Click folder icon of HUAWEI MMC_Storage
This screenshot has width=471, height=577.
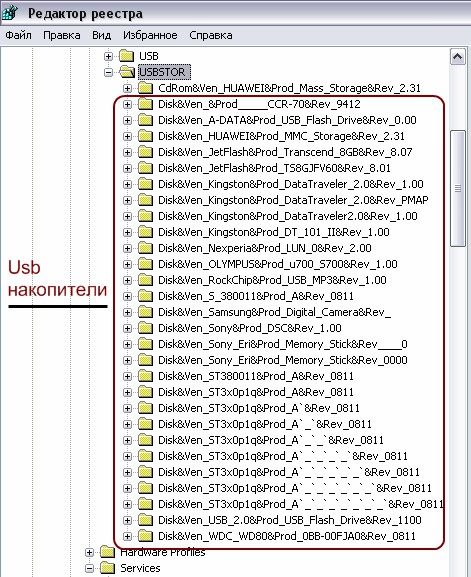[x=146, y=136]
